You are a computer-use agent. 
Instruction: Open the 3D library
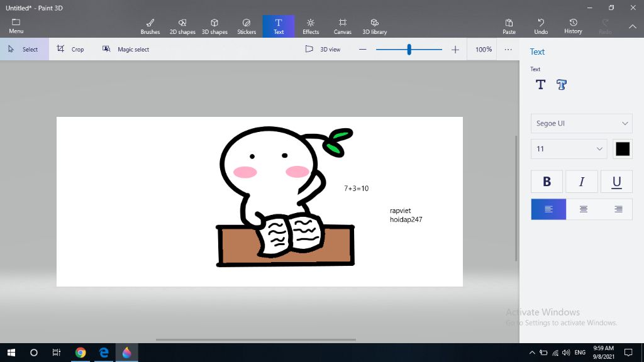coord(375,26)
